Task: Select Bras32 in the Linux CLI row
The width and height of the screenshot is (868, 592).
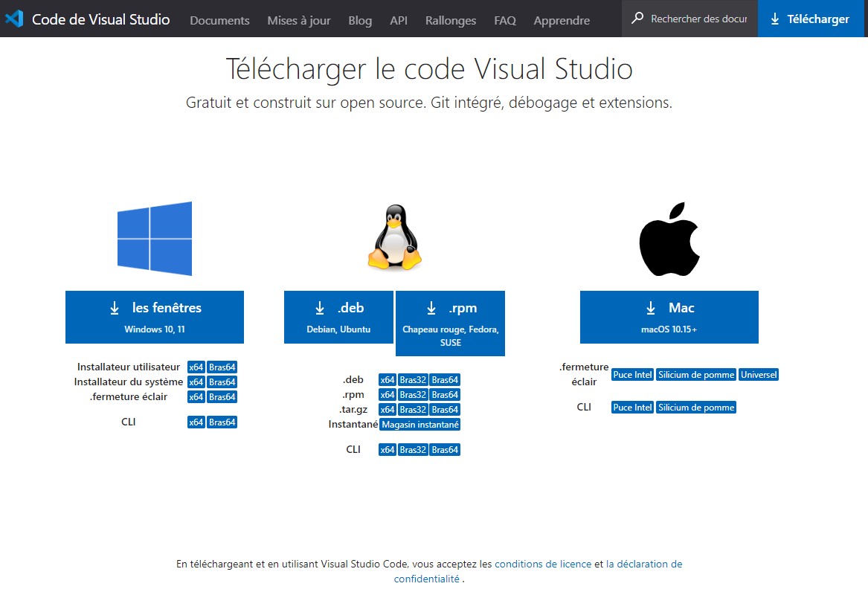Action: 413,450
